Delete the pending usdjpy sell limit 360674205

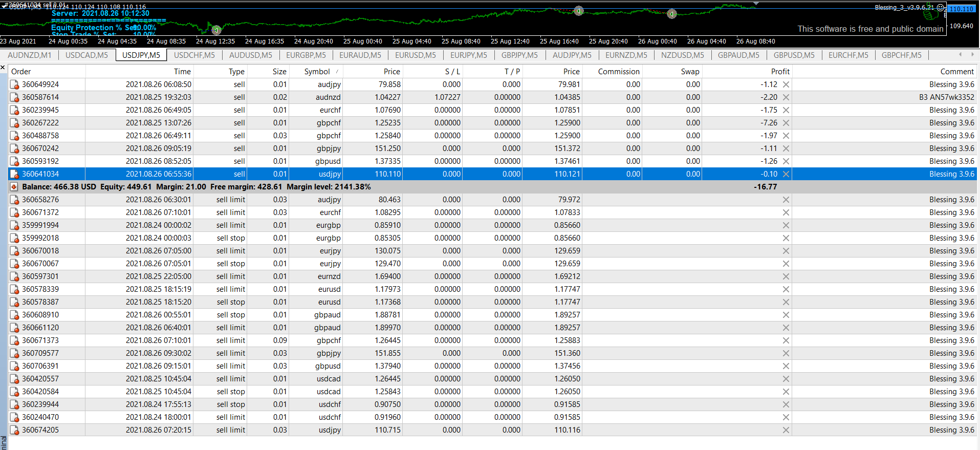[x=786, y=430]
